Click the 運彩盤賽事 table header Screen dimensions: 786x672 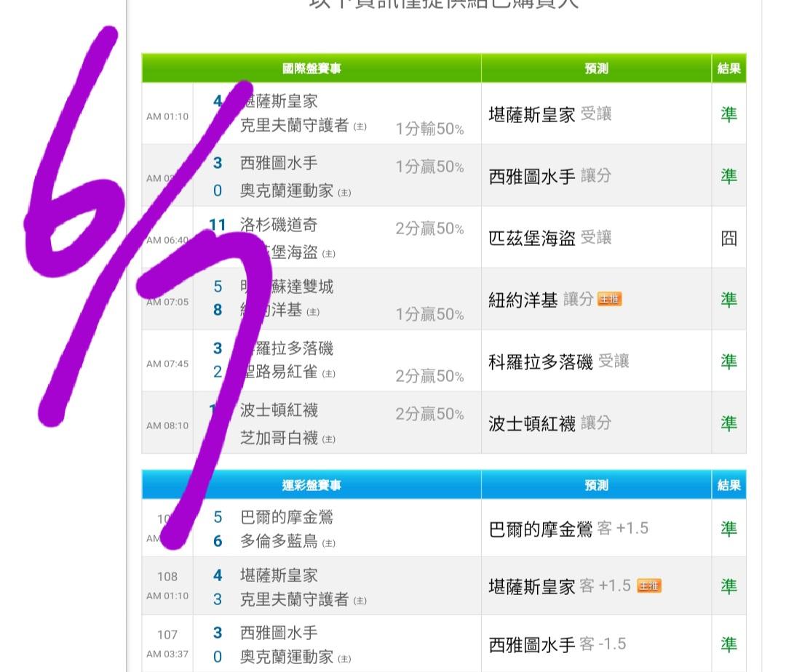coord(311,484)
